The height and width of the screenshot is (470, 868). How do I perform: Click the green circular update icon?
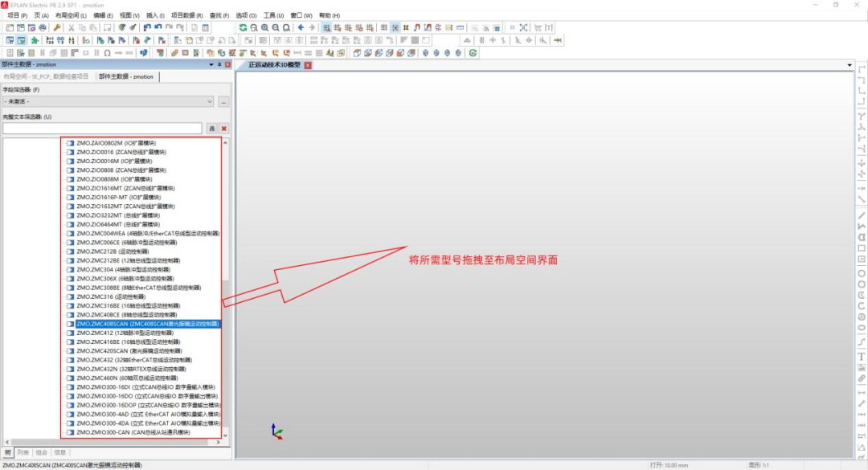click(x=473, y=53)
